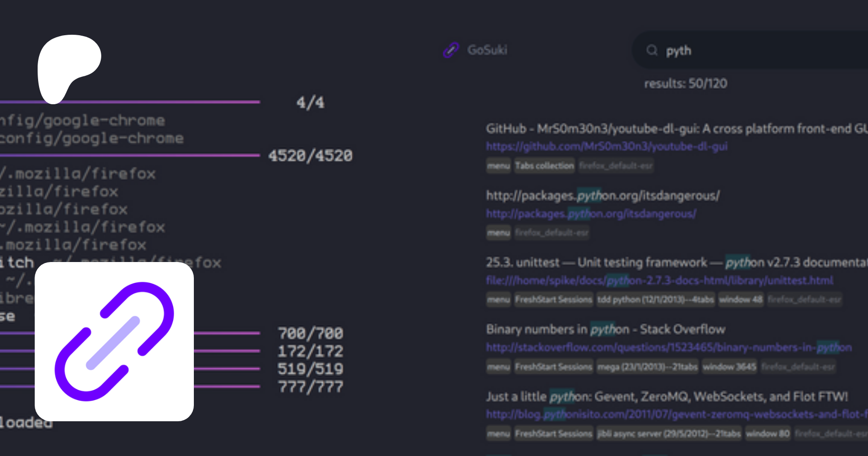This screenshot has height=456, width=868.
Task: Select the "tdd python (12/1/2013)--4tabs" tag
Action: click(655, 300)
